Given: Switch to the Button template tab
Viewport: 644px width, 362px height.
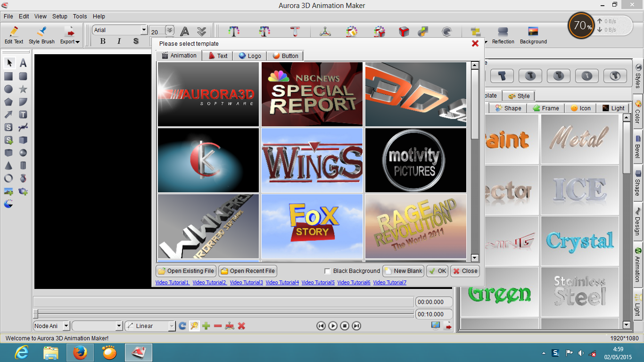Looking at the screenshot, I should [285, 56].
